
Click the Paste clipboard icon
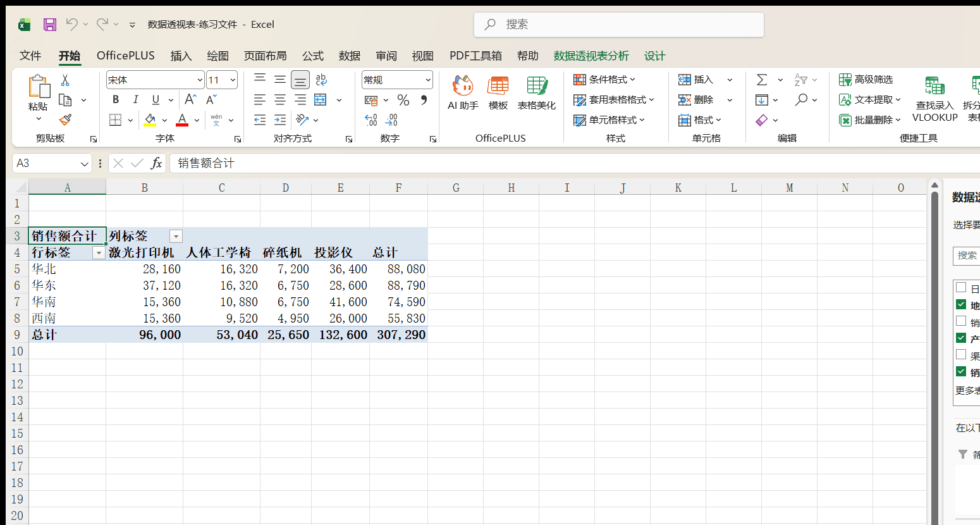[38, 87]
